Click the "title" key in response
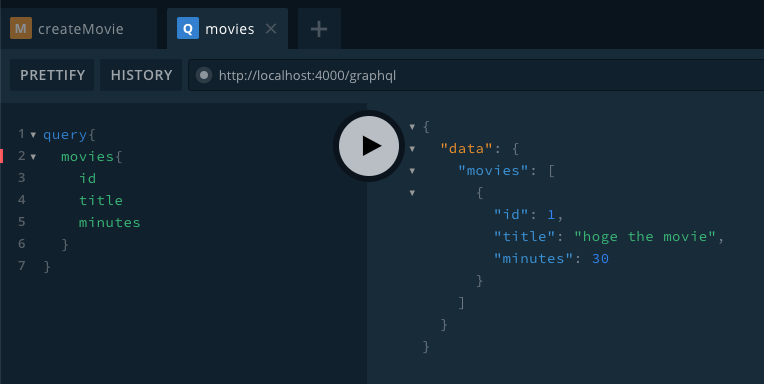764x384 pixels. click(x=525, y=236)
